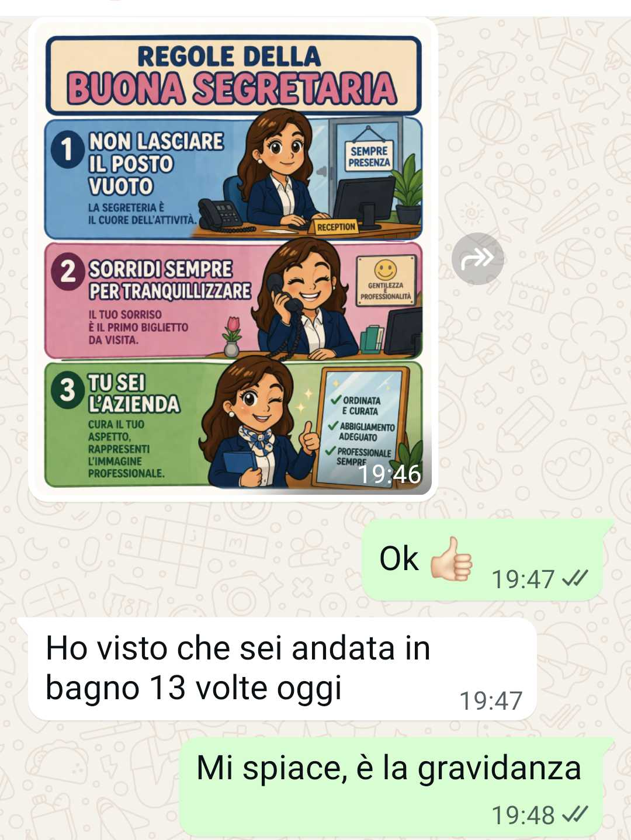The width and height of the screenshot is (631, 840).
Task: Tap the 'Sorridi sempre per tranquillizzare' heading
Action: click(169, 280)
